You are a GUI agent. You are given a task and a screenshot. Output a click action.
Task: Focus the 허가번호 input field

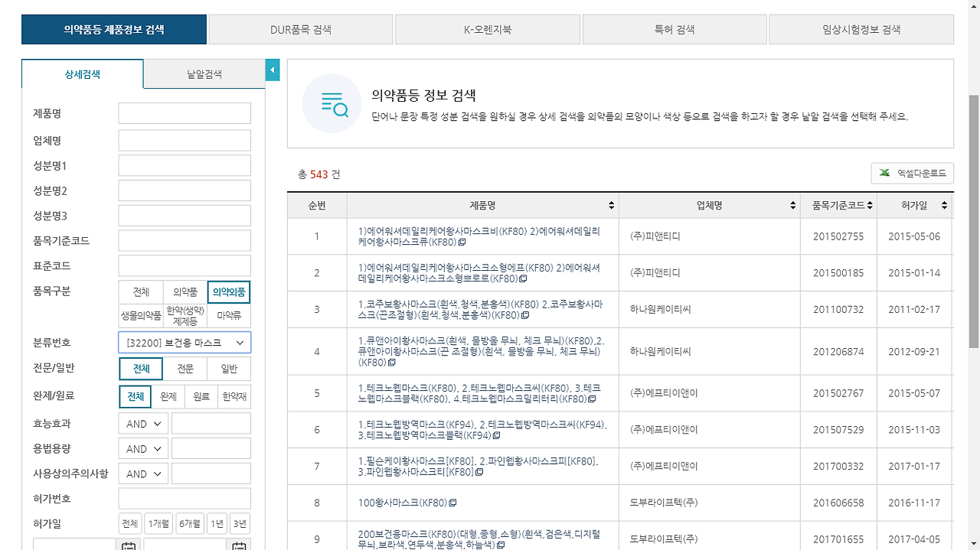point(185,499)
